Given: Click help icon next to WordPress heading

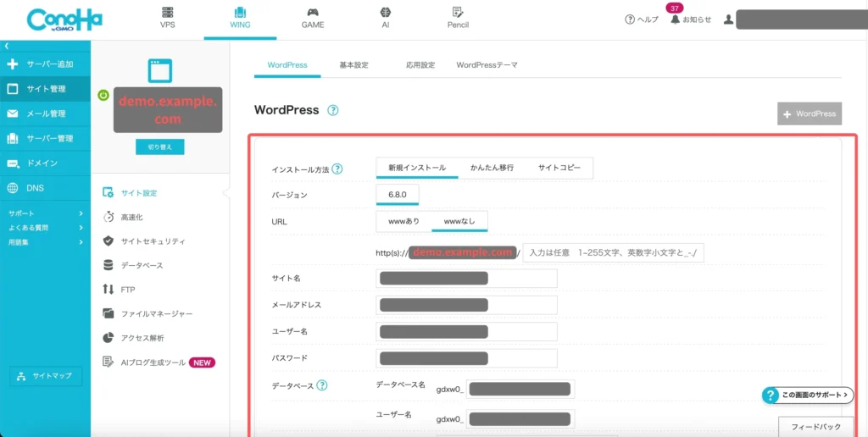Looking at the screenshot, I should pyautogui.click(x=332, y=110).
